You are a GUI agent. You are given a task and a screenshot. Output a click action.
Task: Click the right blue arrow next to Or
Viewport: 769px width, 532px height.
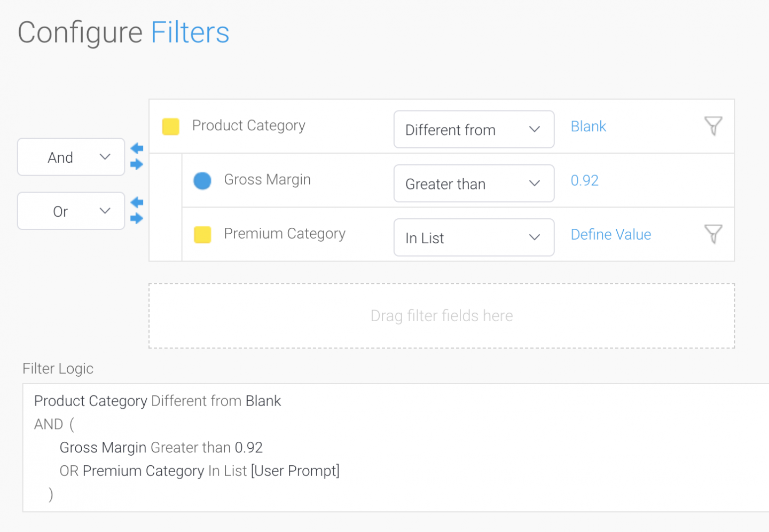137,219
